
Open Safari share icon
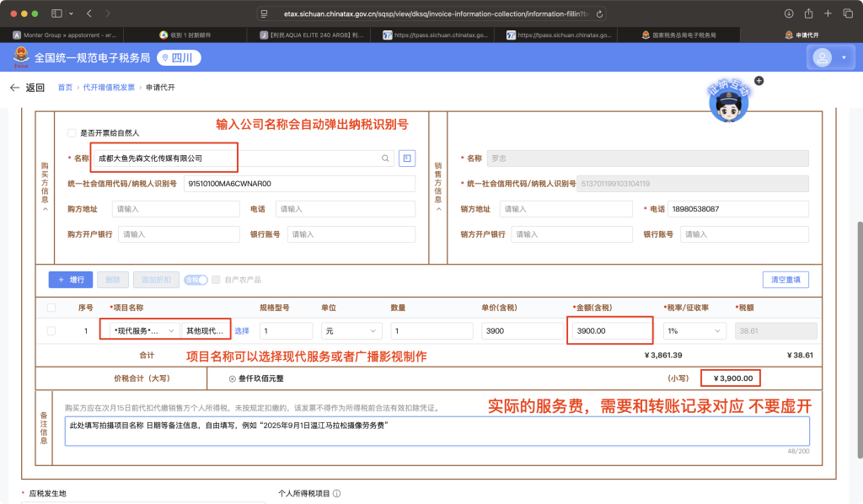click(x=808, y=14)
